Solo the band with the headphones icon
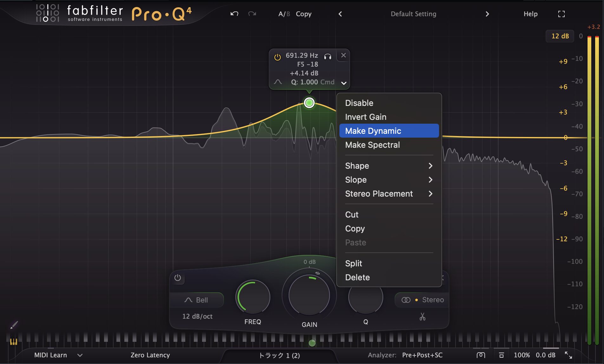The width and height of the screenshot is (604, 364). [328, 56]
